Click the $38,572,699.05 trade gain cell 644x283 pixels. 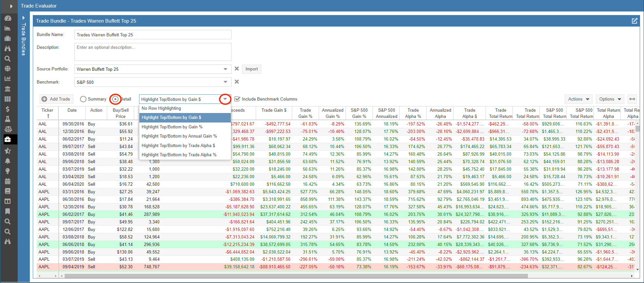point(275,244)
